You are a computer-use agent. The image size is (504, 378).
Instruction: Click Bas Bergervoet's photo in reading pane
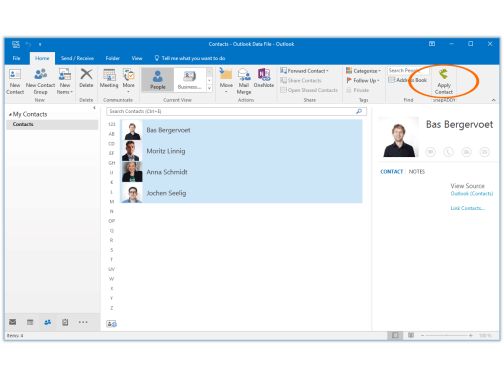399,137
